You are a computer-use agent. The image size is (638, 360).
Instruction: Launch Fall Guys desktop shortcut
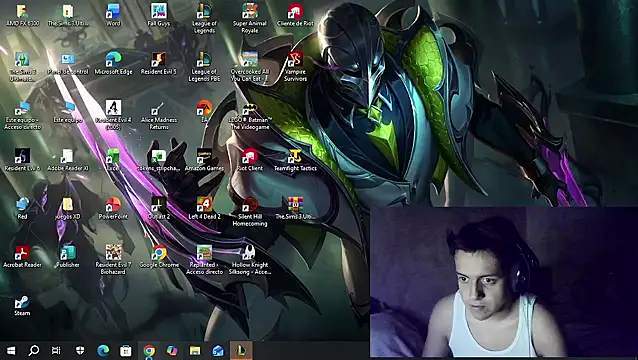click(x=159, y=15)
